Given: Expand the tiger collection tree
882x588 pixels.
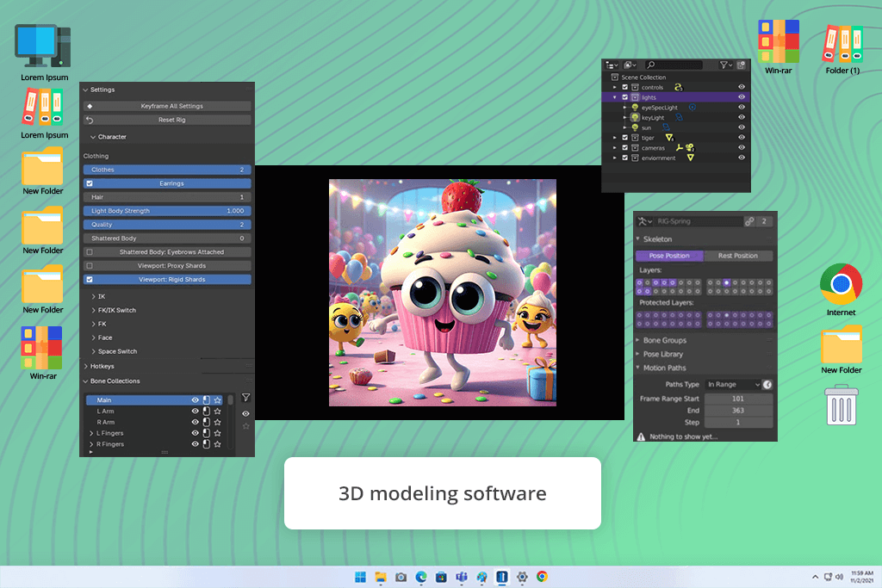Looking at the screenshot, I should point(615,138).
